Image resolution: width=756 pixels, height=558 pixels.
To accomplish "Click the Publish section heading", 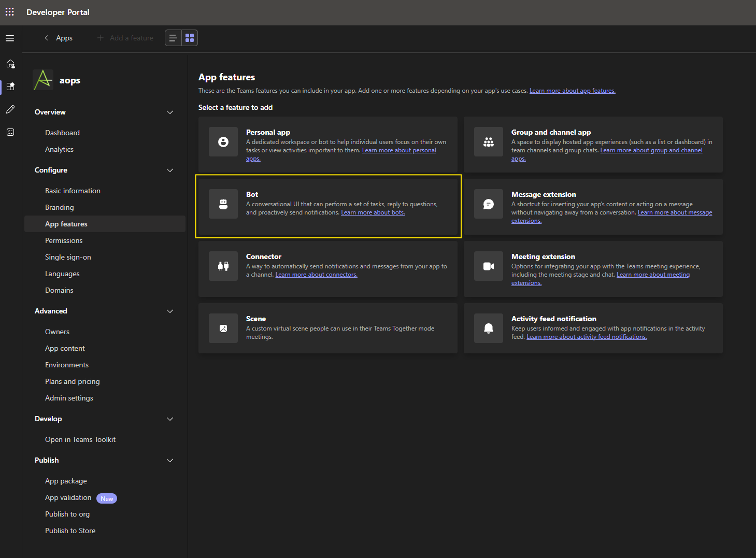I will pos(47,460).
